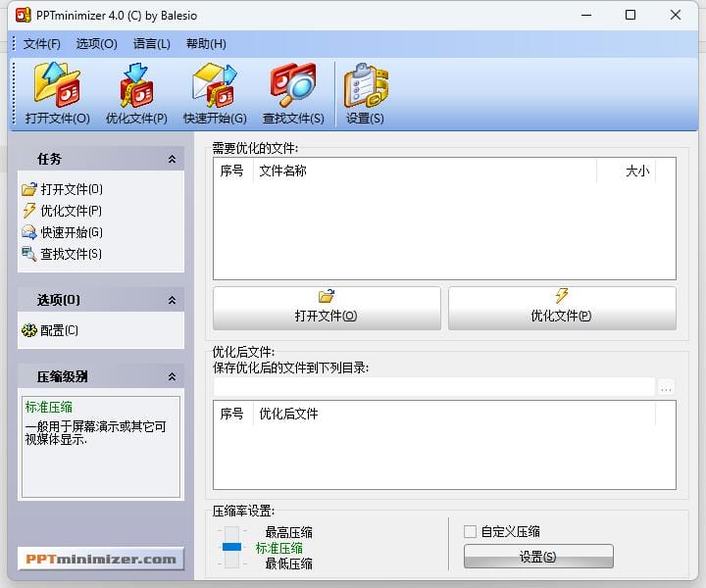Viewport: 706px width, 588px height.
Task: Select 查找文件(S) in the 任务 panel
Action: 62,254
